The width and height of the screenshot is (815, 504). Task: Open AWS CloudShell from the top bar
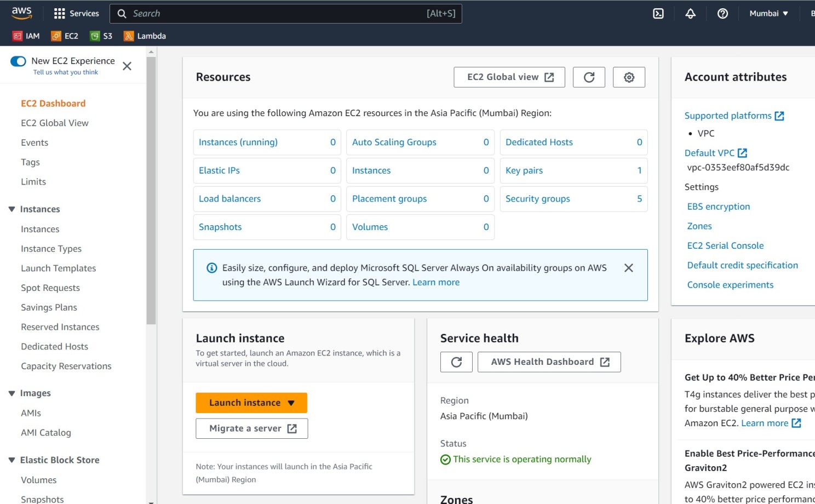(x=658, y=13)
